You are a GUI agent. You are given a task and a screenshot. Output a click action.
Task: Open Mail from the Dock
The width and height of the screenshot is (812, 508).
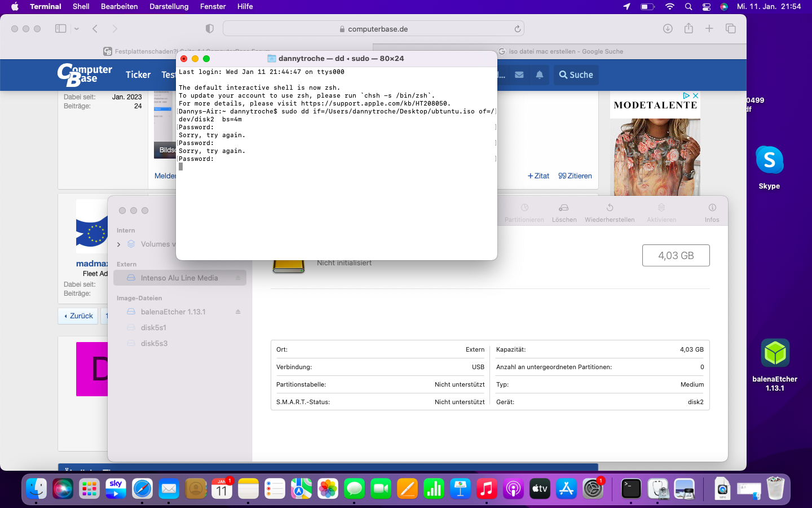(x=169, y=489)
